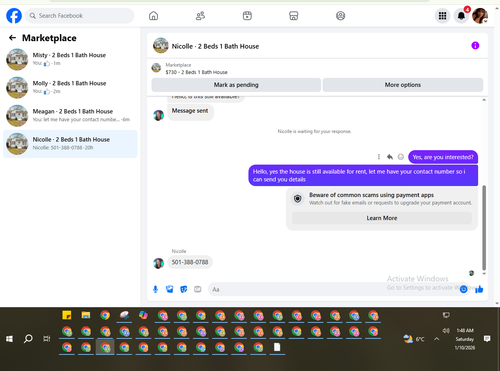Open File Explorer from the taskbar
This screenshot has height=371, width=500.
(86, 315)
